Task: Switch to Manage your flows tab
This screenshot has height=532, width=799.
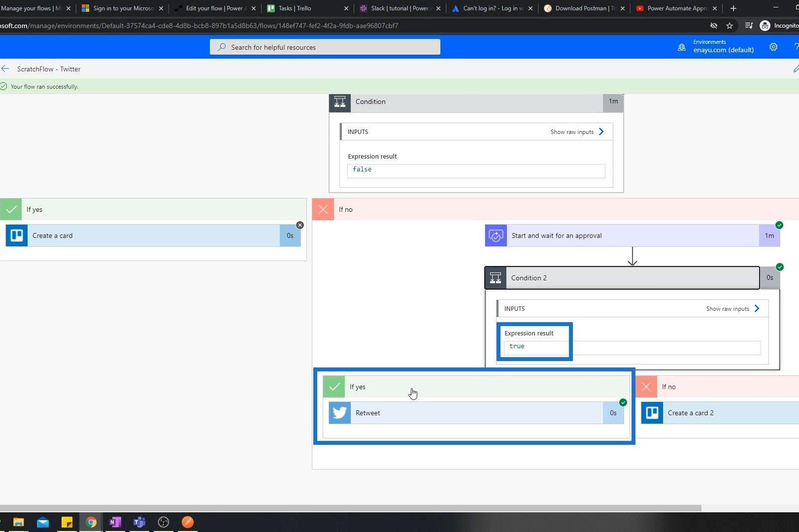Action: point(31,8)
